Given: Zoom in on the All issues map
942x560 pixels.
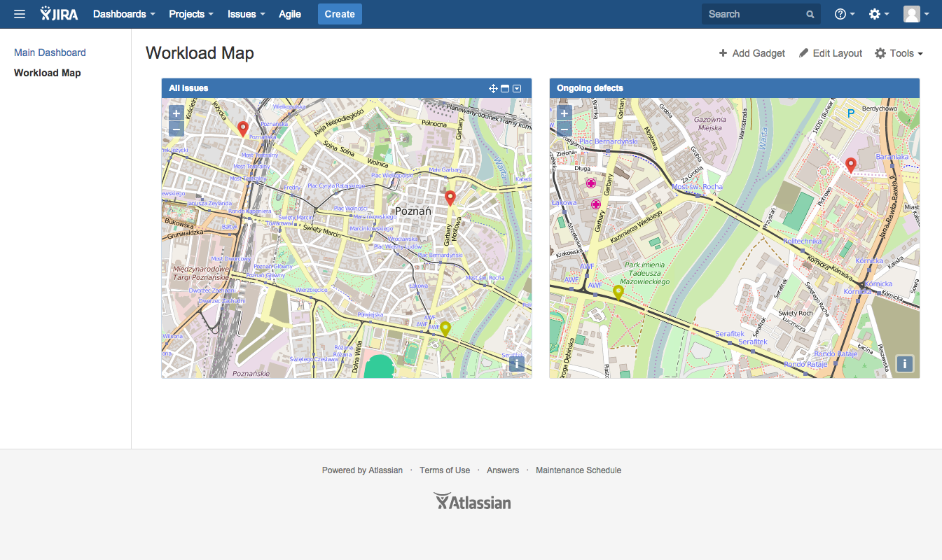Looking at the screenshot, I should click(x=176, y=113).
